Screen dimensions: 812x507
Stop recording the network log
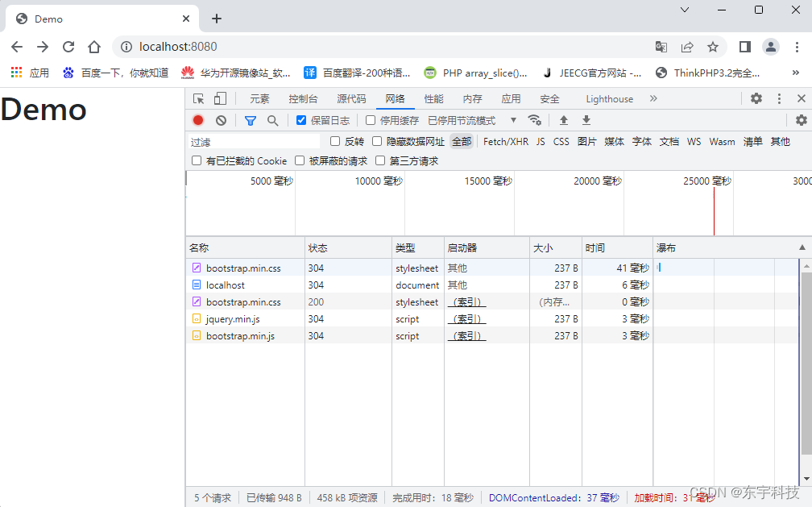coord(197,120)
